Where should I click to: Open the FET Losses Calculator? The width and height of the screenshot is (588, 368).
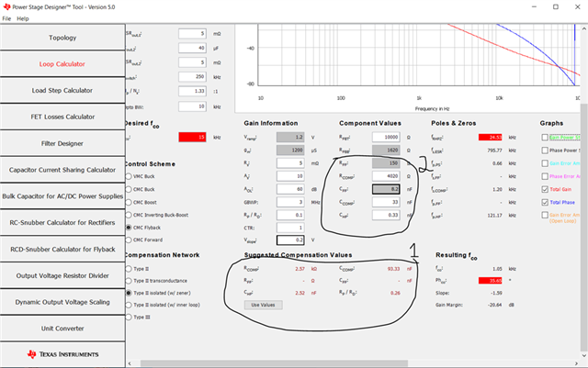click(62, 117)
